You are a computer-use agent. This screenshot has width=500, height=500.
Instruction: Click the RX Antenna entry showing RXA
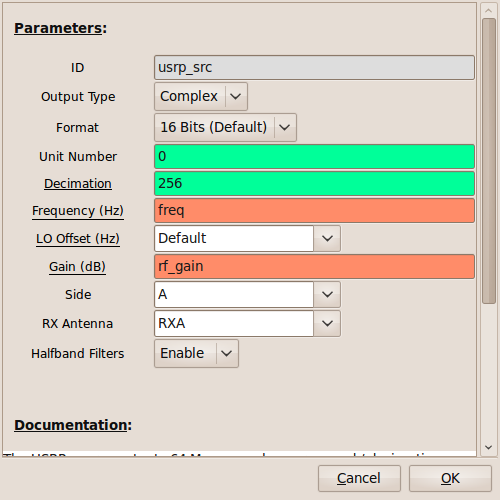pyautogui.click(x=234, y=323)
